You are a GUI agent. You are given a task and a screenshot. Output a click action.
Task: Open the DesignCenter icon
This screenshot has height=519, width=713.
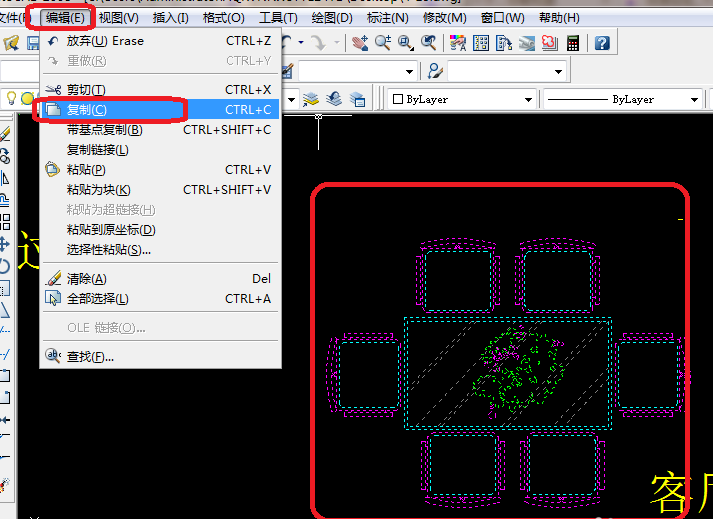(481, 42)
